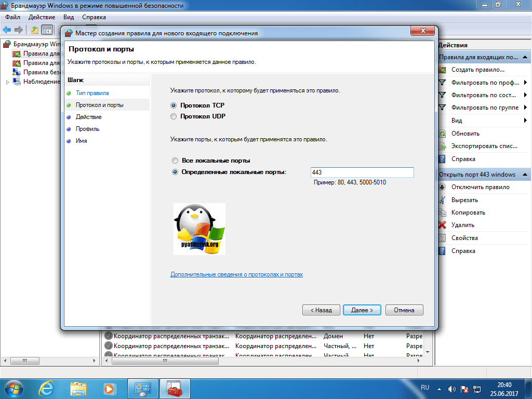Select the Протокол UDP radio button
Screen dimensions: 532x399
(x=174, y=117)
